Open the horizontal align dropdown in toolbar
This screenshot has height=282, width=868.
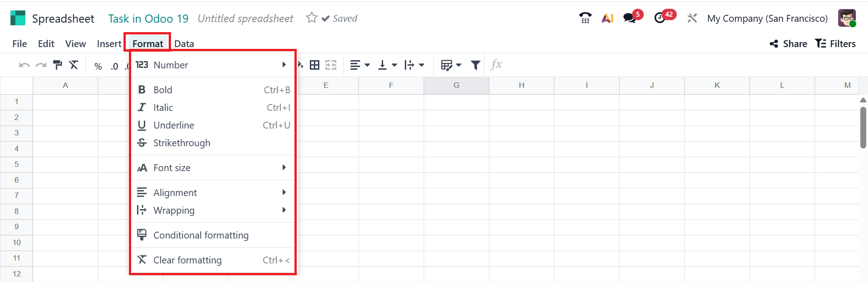[360, 65]
